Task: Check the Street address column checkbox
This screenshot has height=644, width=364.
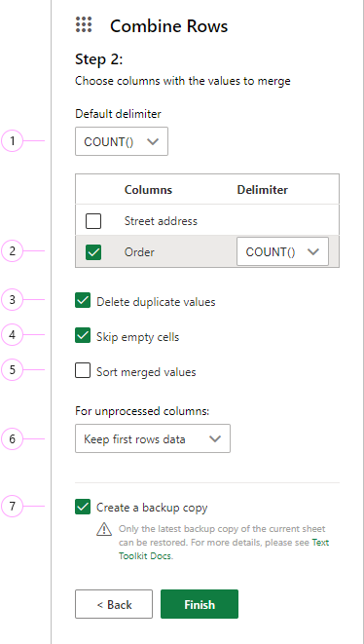Action: 93,221
